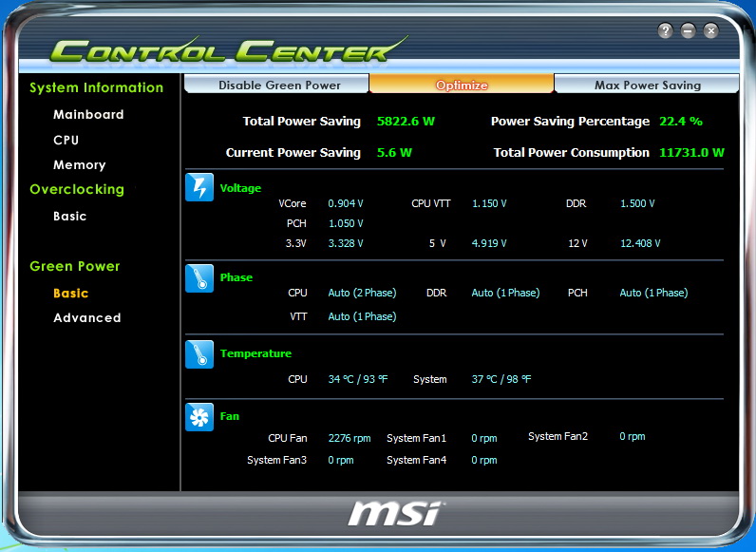The height and width of the screenshot is (552, 756).
Task: Click the Phase thermometer icon
Action: pos(199,277)
